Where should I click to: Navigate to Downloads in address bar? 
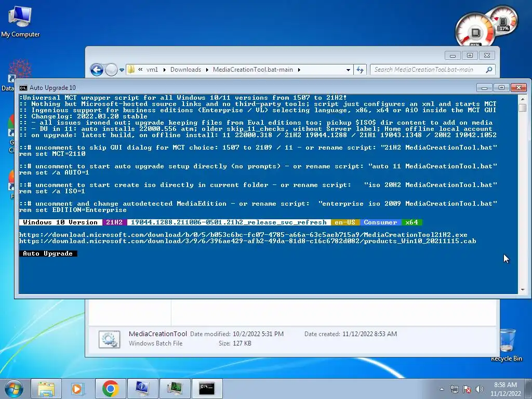click(185, 70)
